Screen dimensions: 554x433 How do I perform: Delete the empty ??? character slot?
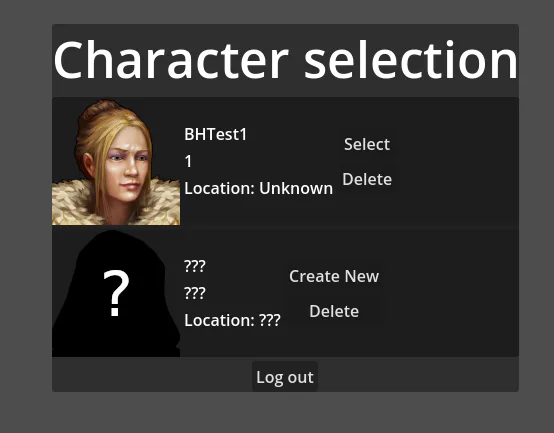point(334,311)
